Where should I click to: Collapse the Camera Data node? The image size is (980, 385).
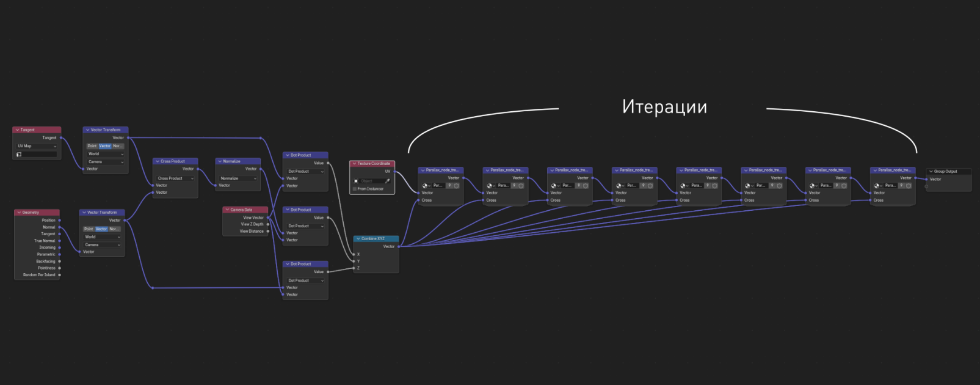(227, 210)
